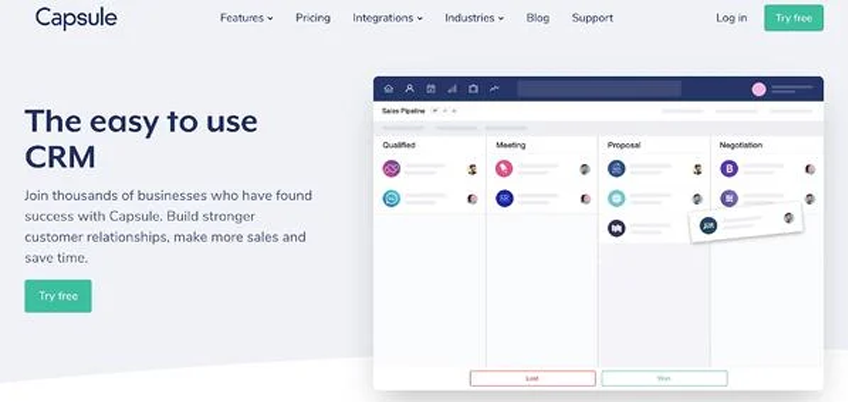The width and height of the screenshot is (848, 402).
Task: Open the calendar icon in mockup toolbar
Action: coord(430,89)
